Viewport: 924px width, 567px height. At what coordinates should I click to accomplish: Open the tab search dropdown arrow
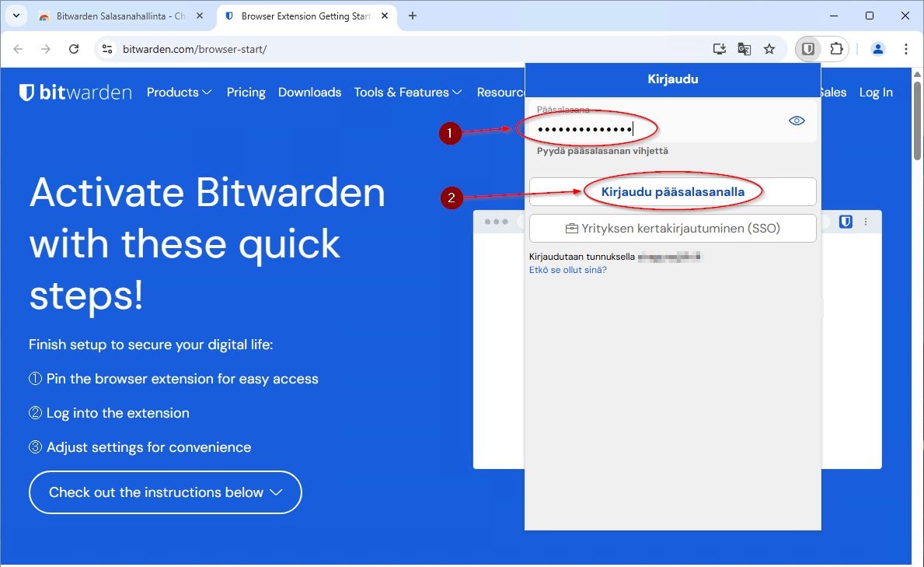pyautogui.click(x=16, y=16)
